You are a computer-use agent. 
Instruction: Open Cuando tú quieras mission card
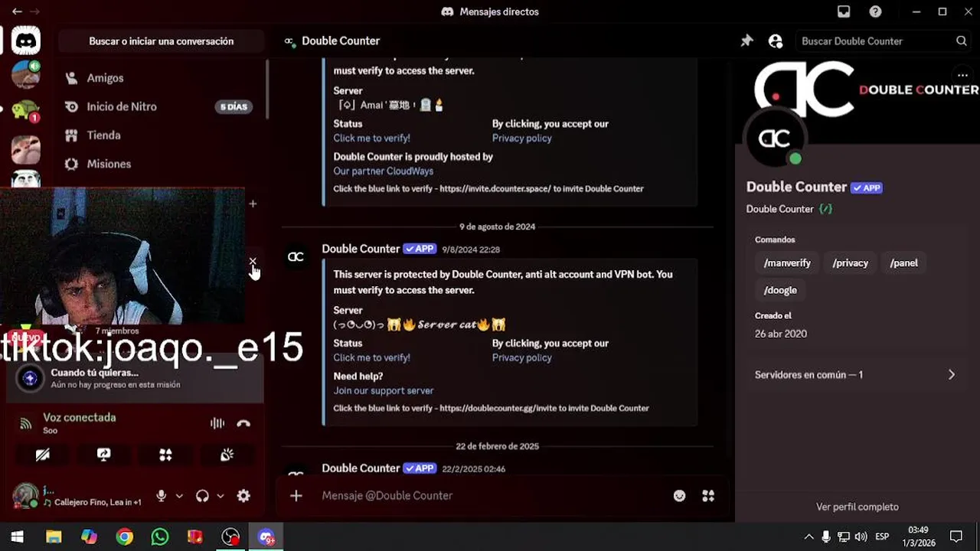tap(136, 378)
